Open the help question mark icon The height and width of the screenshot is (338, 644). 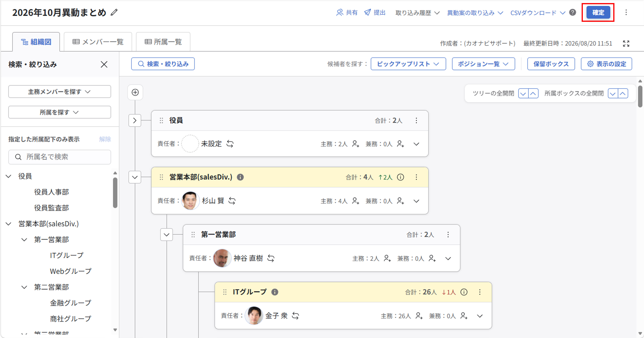tap(572, 12)
